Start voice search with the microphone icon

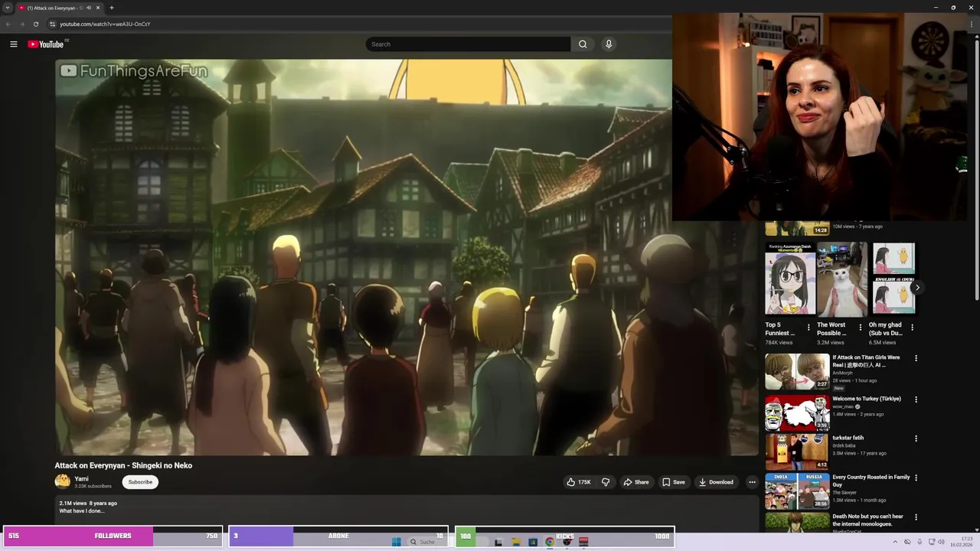(609, 44)
